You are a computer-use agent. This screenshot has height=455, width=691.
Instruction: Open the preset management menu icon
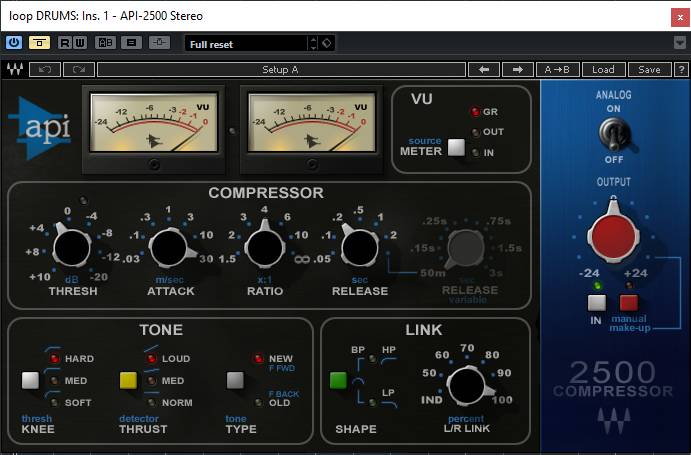point(131,43)
